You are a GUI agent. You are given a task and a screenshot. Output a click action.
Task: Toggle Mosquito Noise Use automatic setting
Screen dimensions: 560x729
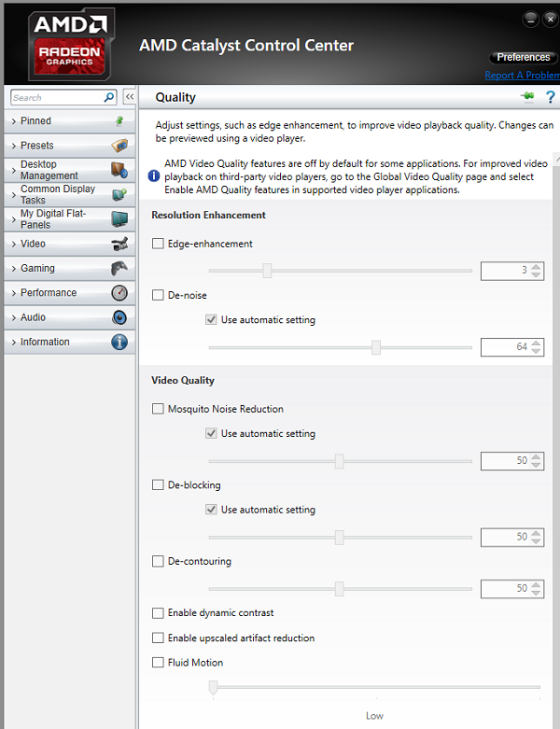tap(212, 433)
